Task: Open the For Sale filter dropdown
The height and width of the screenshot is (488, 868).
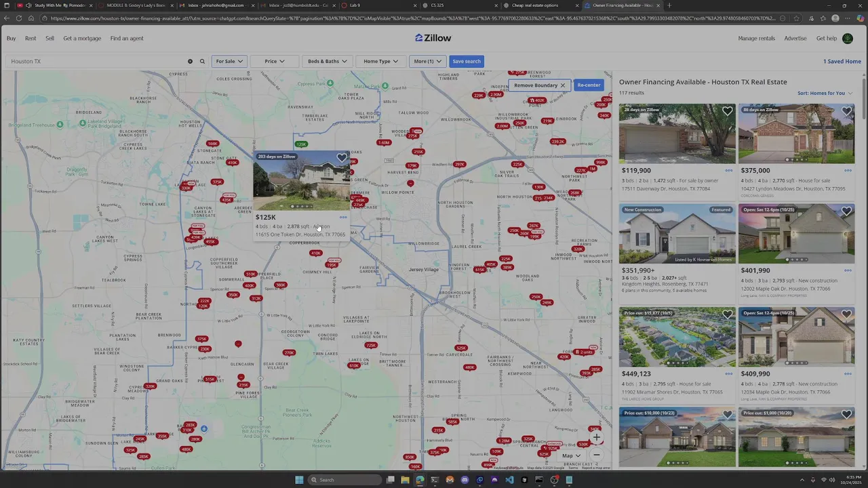Action: [x=229, y=61]
